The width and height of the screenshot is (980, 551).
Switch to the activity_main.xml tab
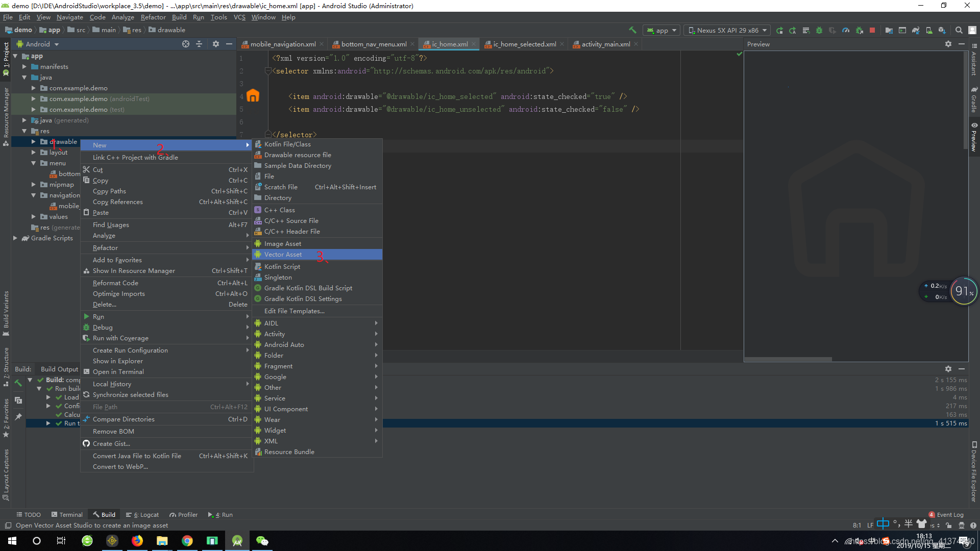tap(605, 44)
